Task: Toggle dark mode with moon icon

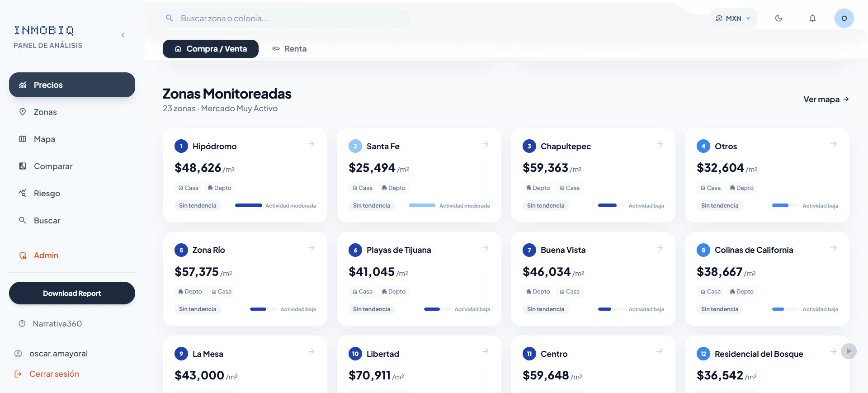Action: 778,19
